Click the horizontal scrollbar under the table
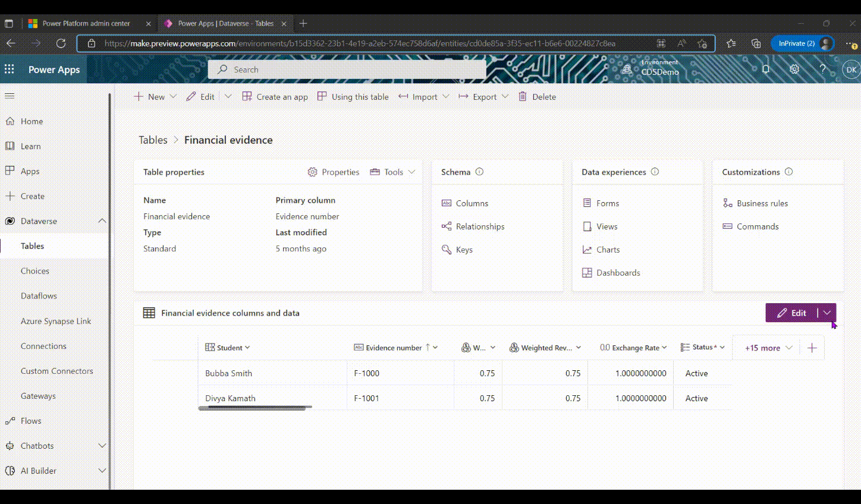 point(254,408)
